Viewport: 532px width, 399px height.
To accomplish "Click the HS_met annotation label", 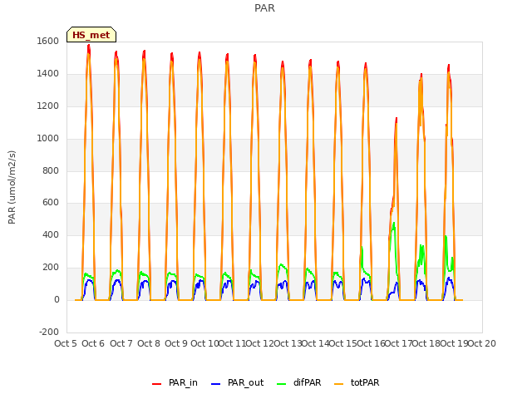I will point(91,35).
